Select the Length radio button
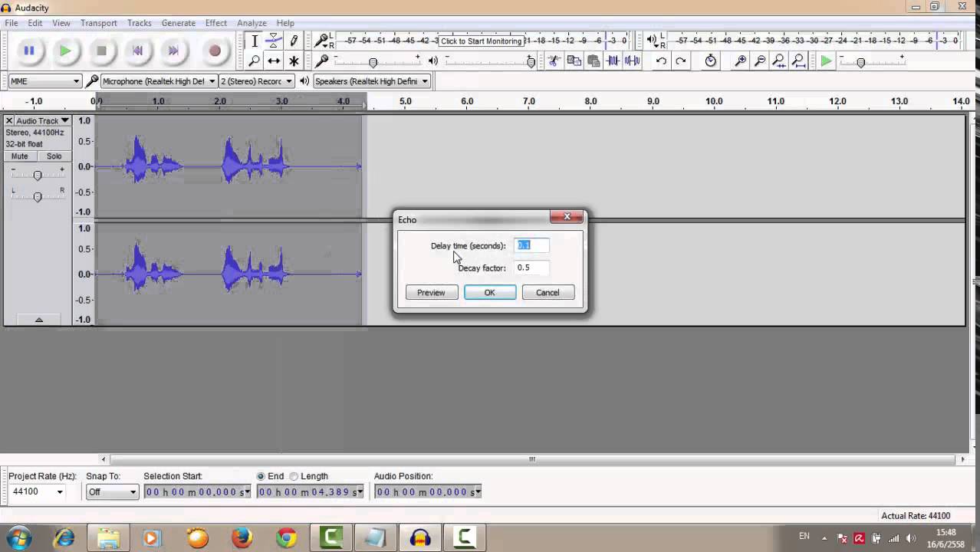Viewport: 980px width, 552px height. [294, 476]
